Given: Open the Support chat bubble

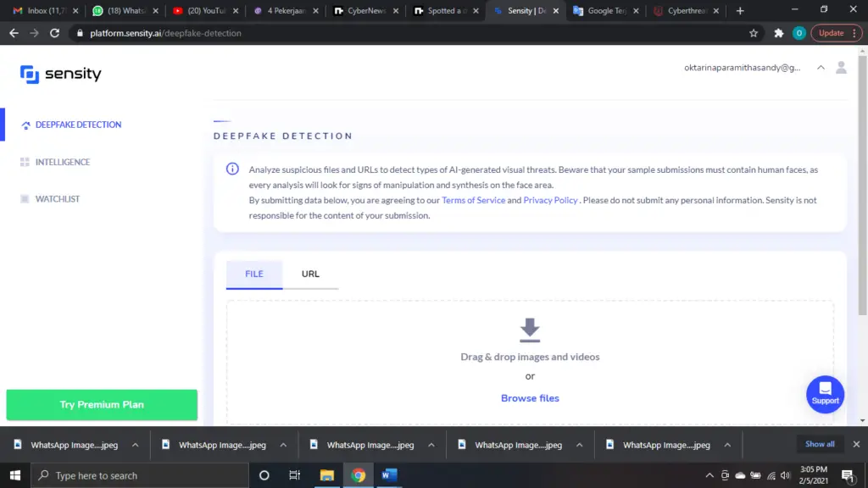Looking at the screenshot, I should [x=825, y=395].
